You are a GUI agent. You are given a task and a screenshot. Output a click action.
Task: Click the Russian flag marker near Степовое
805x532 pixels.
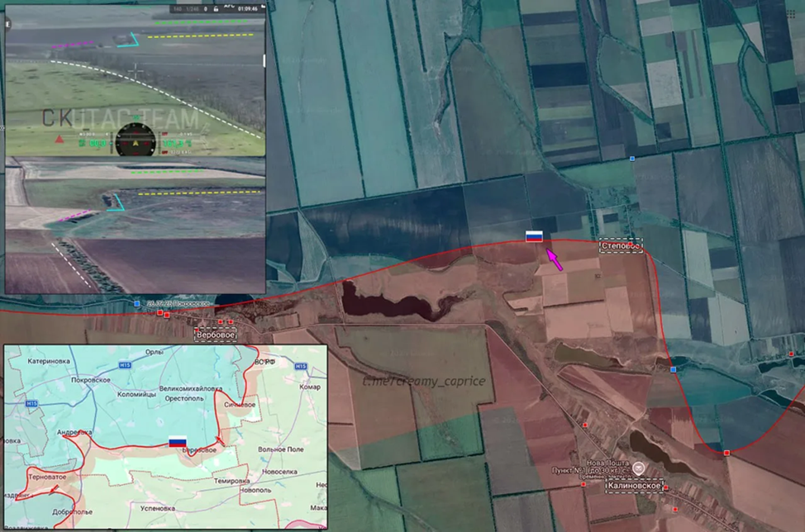click(x=535, y=236)
